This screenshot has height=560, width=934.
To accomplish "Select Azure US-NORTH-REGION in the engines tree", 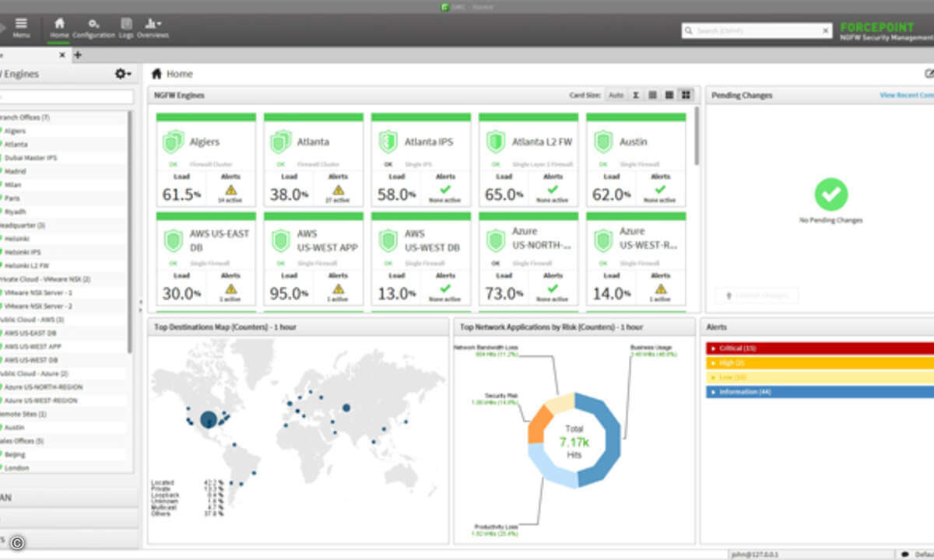I will [43, 387].
